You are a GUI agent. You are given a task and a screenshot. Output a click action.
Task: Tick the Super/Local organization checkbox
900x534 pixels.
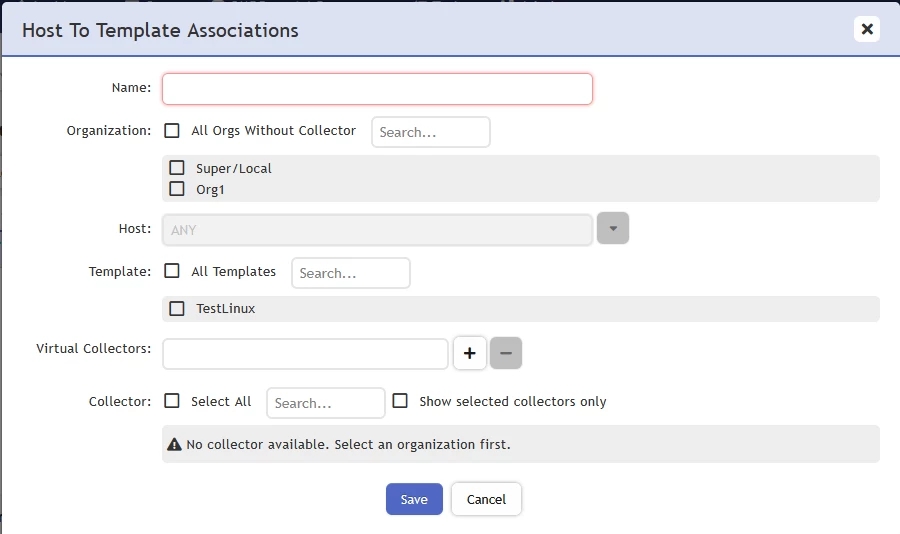coord(177,168)
